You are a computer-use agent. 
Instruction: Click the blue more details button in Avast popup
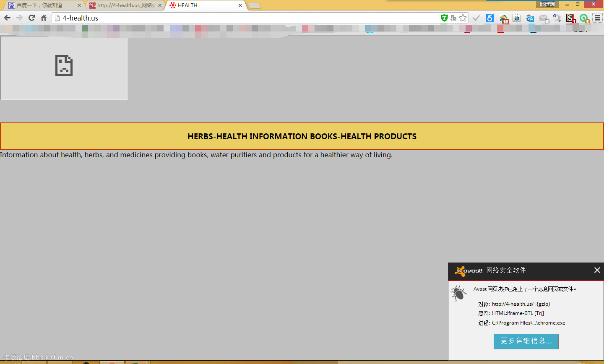coord(526,341)
